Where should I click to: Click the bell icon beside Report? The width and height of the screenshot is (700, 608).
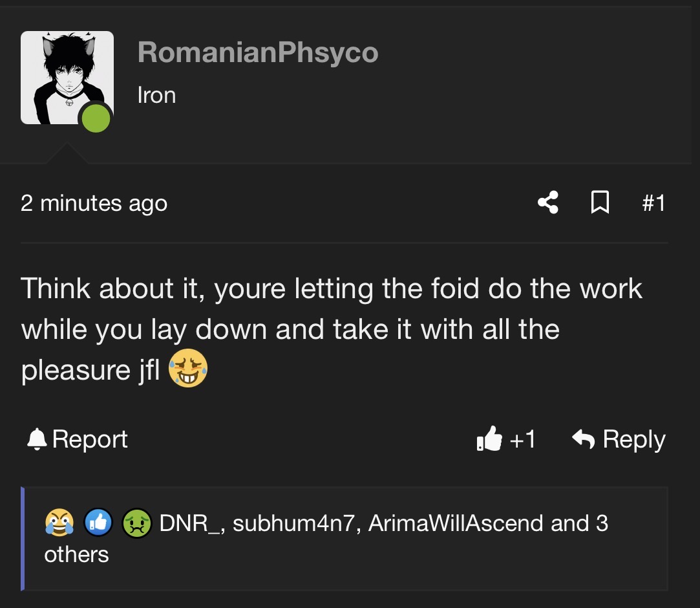(36, 440)
